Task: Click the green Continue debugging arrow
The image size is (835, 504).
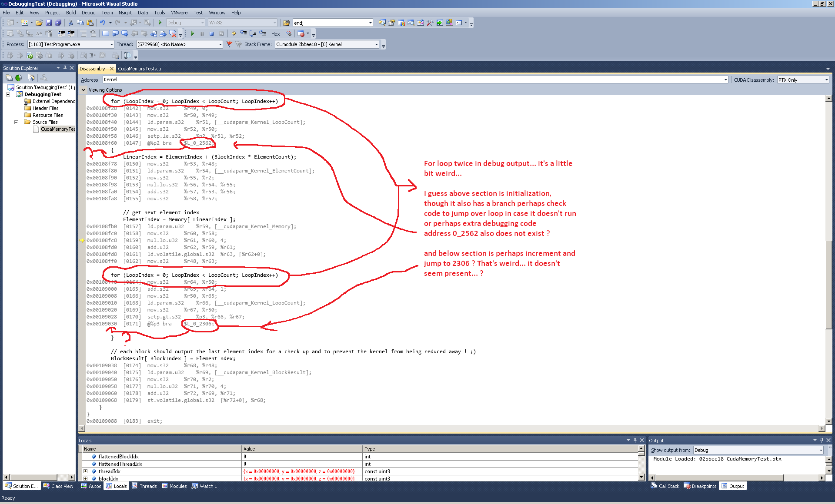Action: (x=193, y=33)
